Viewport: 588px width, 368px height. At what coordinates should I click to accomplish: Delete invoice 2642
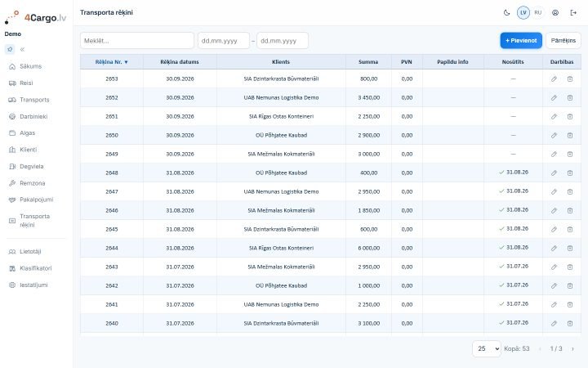click(570, 285)
